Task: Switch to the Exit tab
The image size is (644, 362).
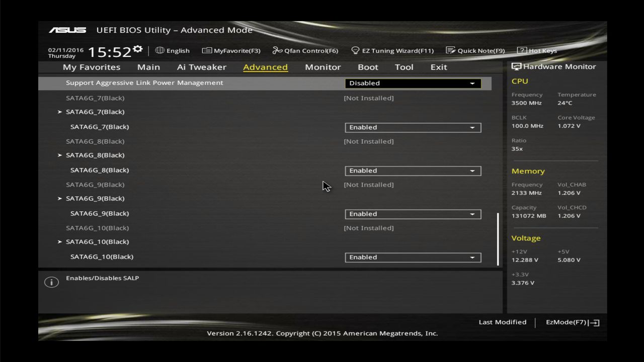Action: coord(439,67)
